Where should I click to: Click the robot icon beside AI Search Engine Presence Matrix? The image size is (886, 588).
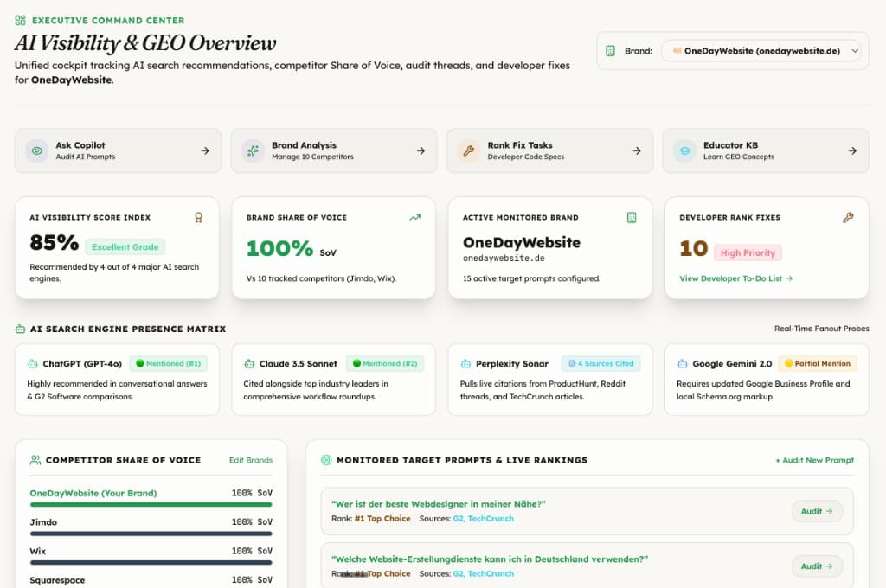(x=21, y=329)
